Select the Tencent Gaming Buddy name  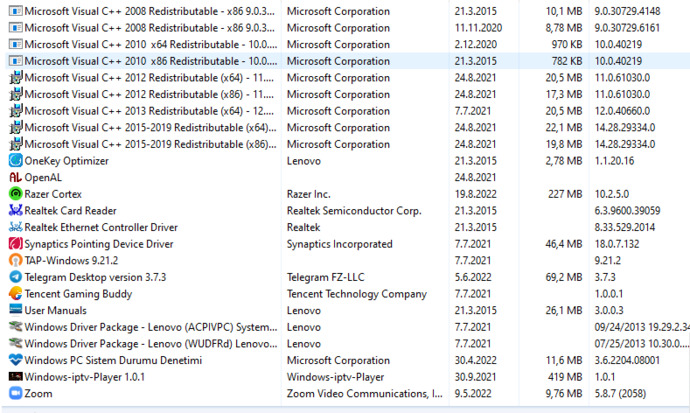[x=78, y=294]
